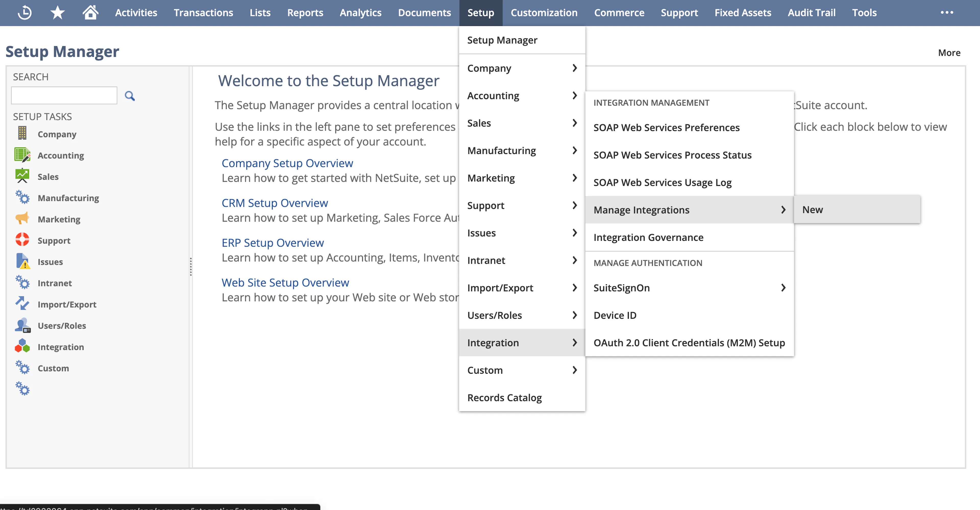Open Web Site Setup Overview link
Viewport: 980px width, 510px height.
(x=285, y=282)
